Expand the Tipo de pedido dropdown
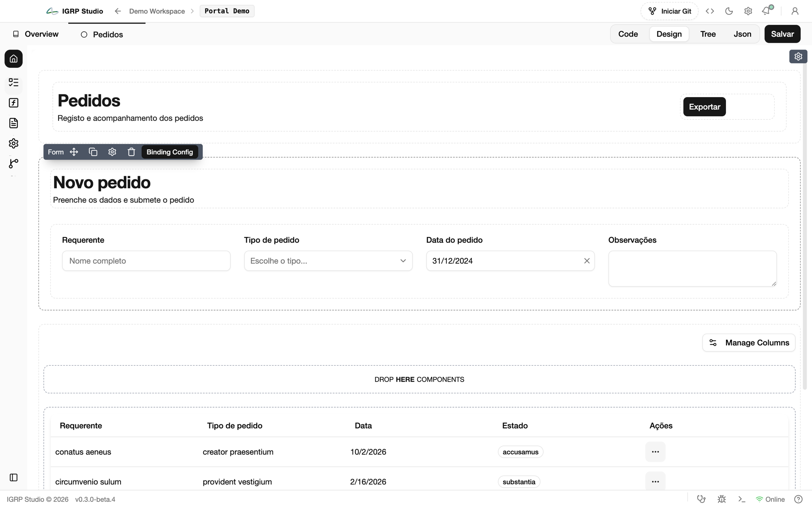The height and width of the screenshot is (508, 812). pyautogui.click(x=328, y=261)
